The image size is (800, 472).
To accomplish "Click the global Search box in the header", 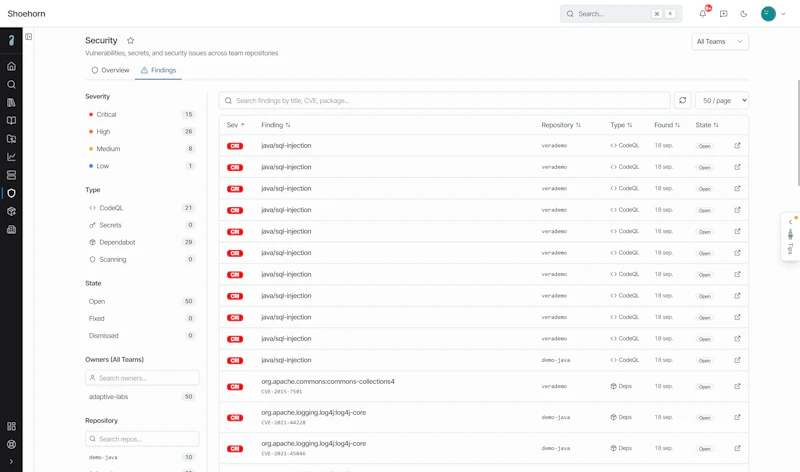I will pyautogui.click(x=621, y=14).
